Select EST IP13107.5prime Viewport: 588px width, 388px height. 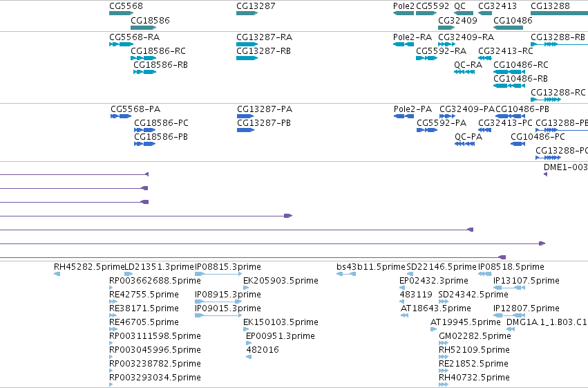[527, 281]
